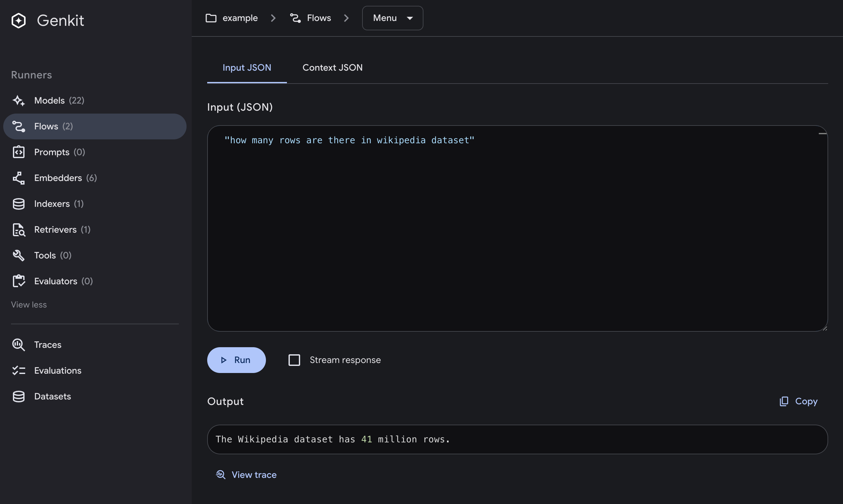Click the Runners section heading
The height and width of the screenshot is (504, 843).
(x=32, y=75)
